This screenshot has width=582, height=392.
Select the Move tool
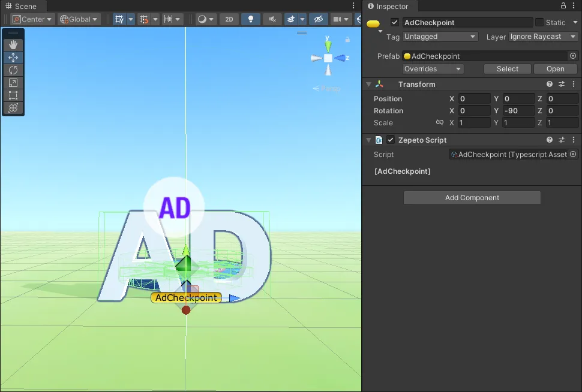[13, 58]
